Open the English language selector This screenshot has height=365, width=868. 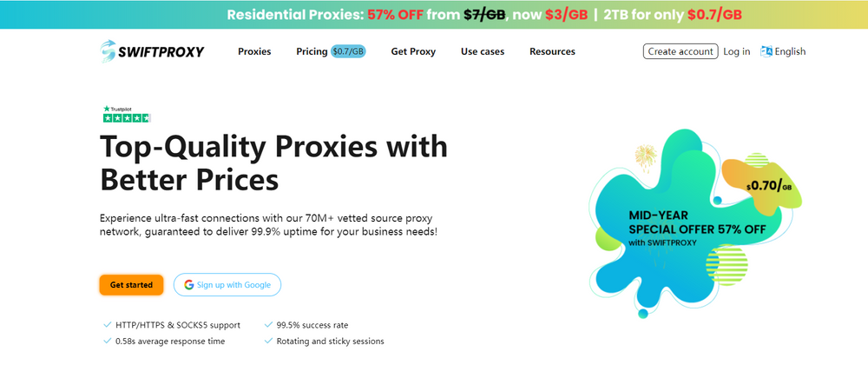790,51
